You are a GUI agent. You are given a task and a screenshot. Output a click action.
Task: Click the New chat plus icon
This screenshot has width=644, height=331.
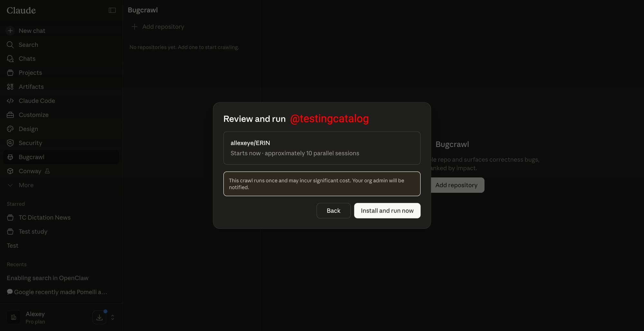coord(10,31)
